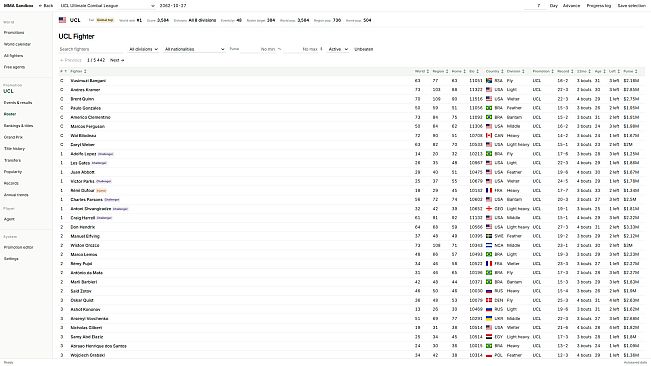
Task: Open fighter Andres Kramer
Action: coord(85,90)
